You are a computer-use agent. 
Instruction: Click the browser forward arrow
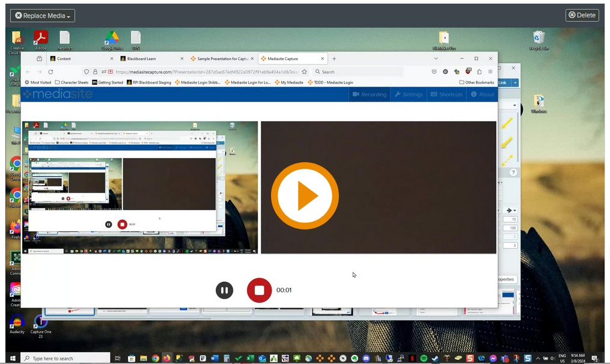click(39, 72)
